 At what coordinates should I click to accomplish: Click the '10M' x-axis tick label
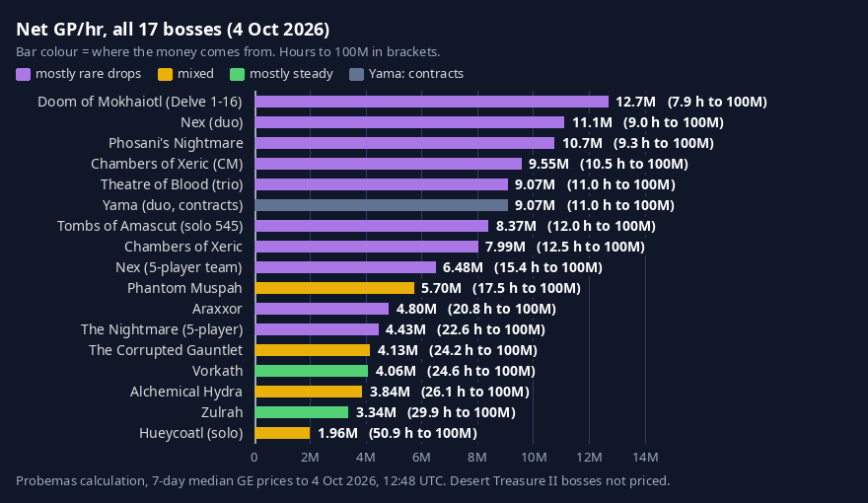pyautogui.click(x=534, y=457)
